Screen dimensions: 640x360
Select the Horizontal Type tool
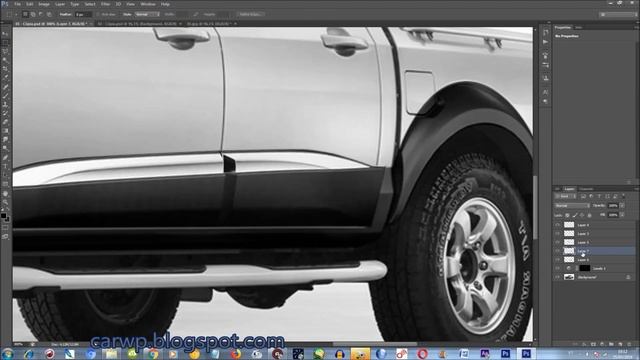(5, 166)
